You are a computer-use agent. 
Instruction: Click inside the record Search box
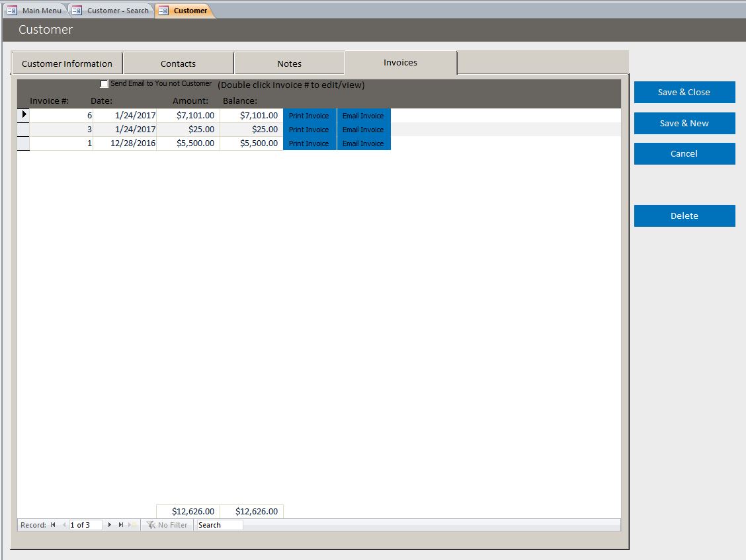[218, 524]
